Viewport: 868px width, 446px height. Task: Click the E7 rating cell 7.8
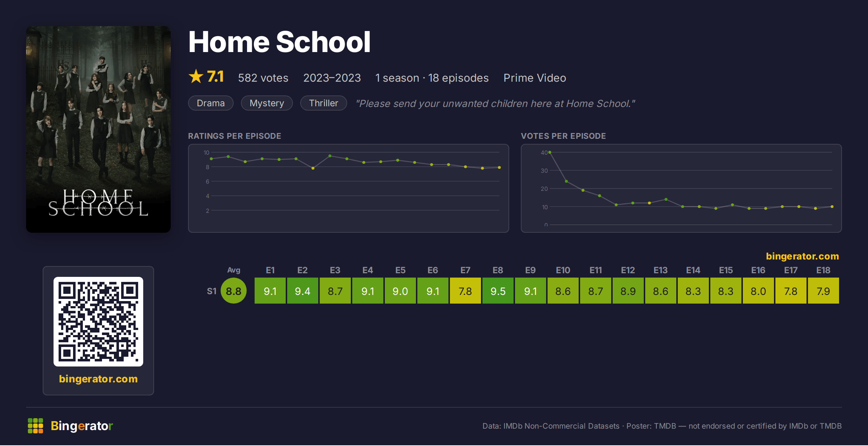click(465, 291)
